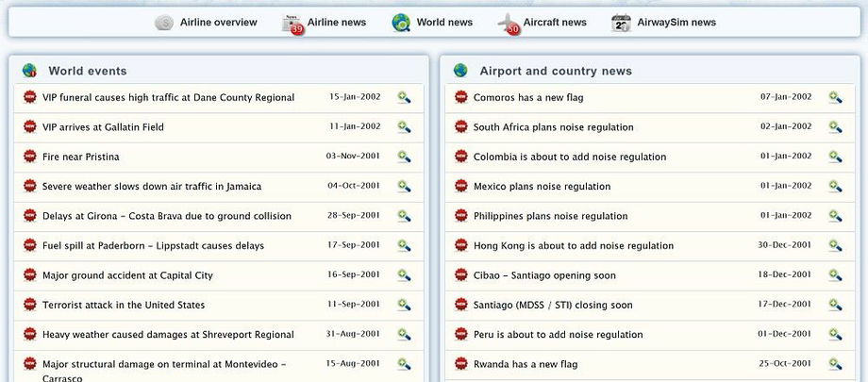The width and height of the screenshot is (868, 382).
Task: Select 'Mexico plans noise regulation' headline
Action: pos(542,186)
